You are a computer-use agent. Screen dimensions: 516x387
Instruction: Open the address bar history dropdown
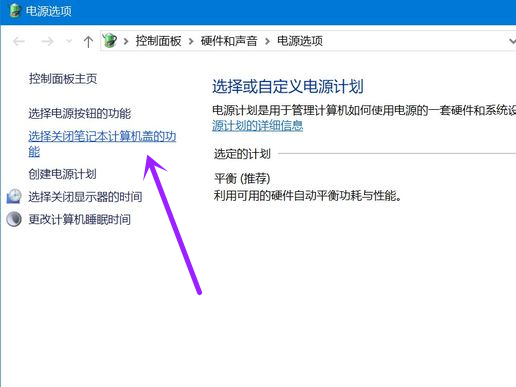pos(512,41)
